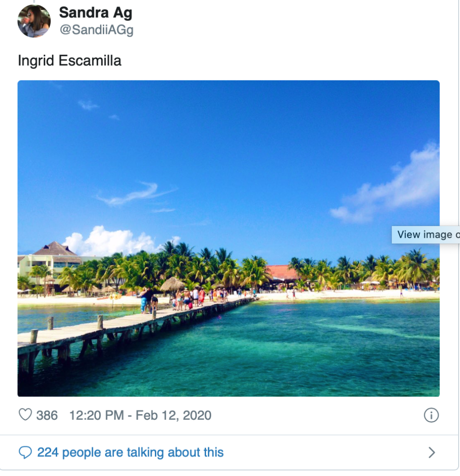The image size is (460, 476).
Task: Click the "12:20 PM - Feb 12, 2020" timestamp
Action: click(x=140, y=415)
